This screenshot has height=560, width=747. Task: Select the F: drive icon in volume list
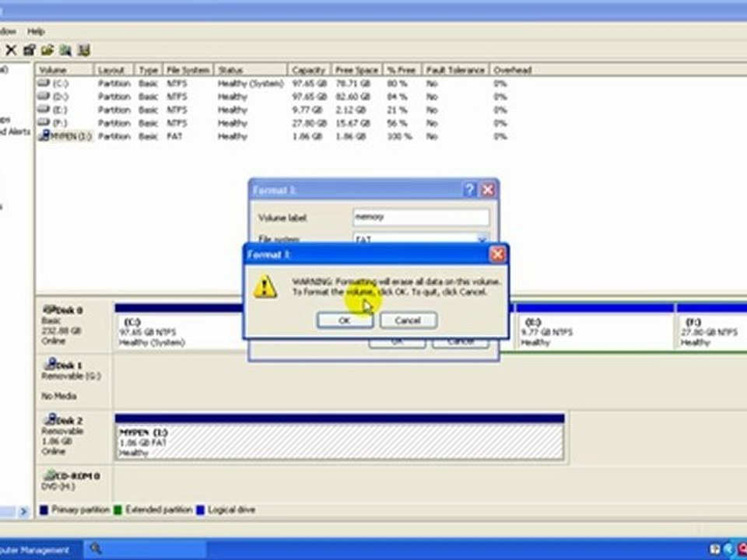44,123
